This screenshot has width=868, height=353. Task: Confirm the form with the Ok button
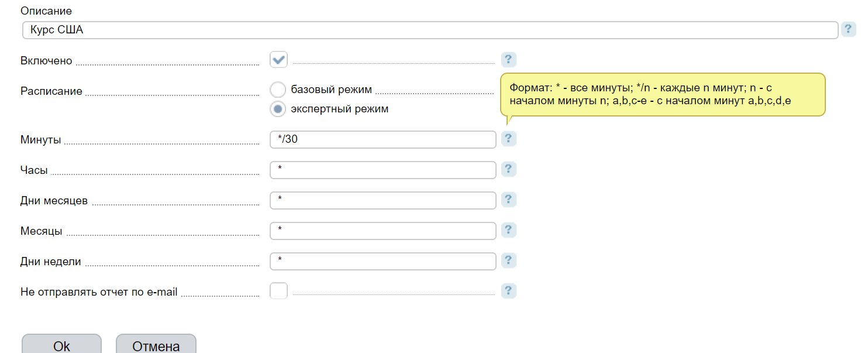(61, 345)
